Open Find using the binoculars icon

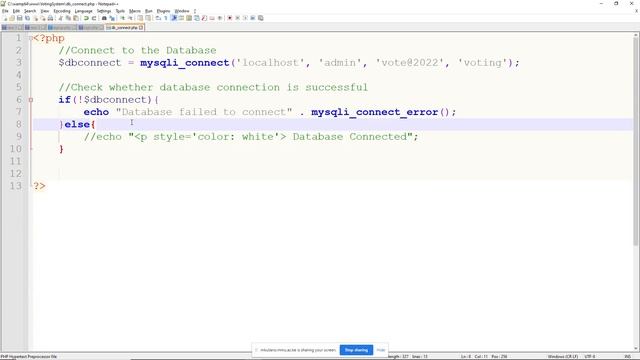click(x=104, y=18)
